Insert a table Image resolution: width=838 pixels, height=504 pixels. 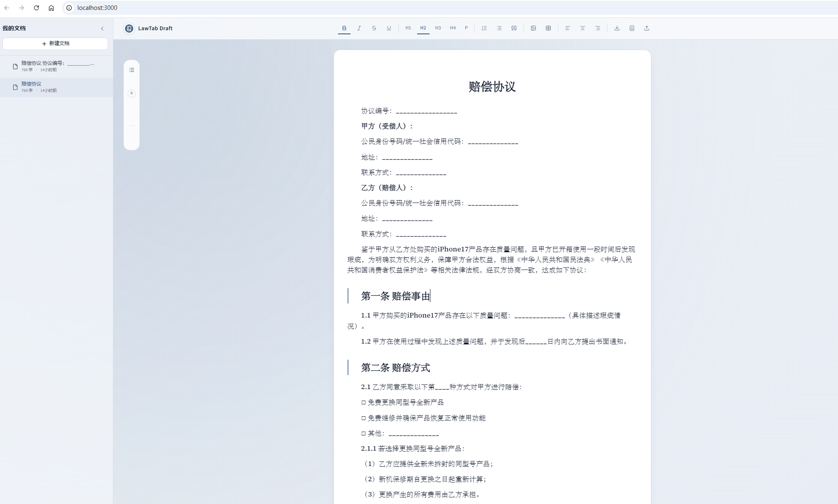tap(548, 28)
